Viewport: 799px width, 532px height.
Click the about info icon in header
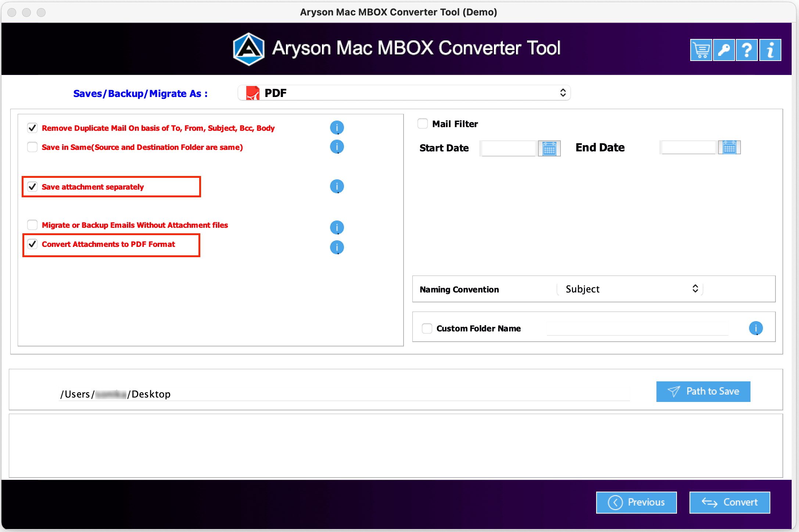[x=770, y=50]
